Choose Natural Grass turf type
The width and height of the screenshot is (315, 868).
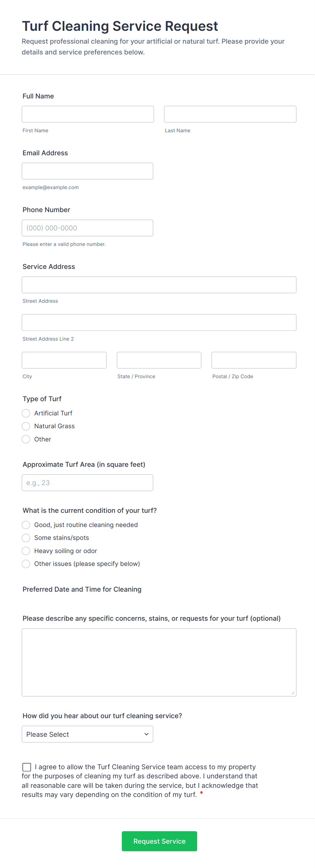(x=26, y=426)
